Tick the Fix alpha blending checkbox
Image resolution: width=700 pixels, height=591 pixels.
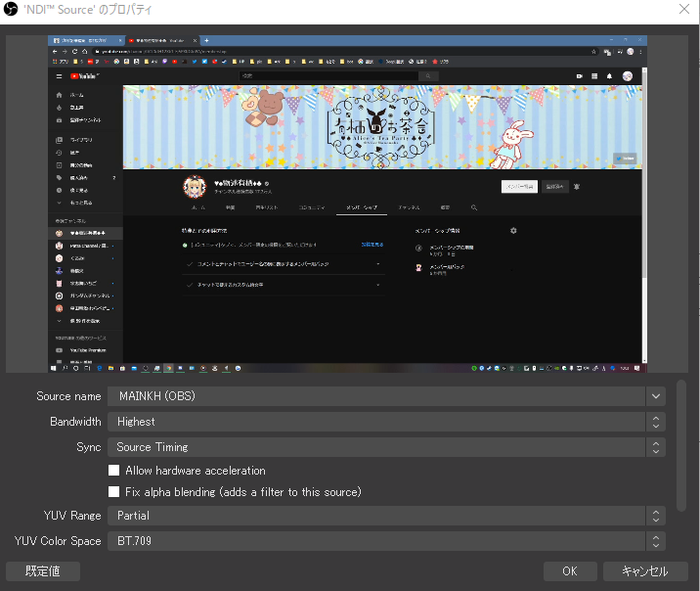click(x=113, y=492)
